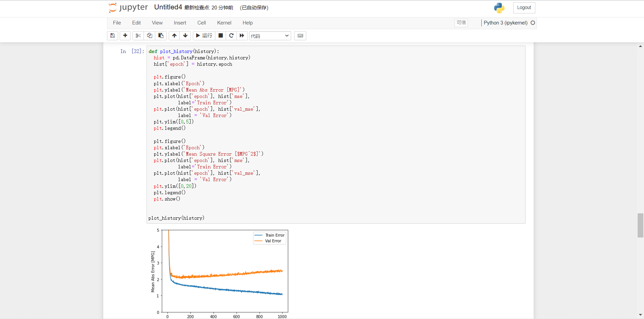Click the last checkpoint timestamp text
Image resolution: width=644 pixels, height=319 pixels.
[x=209, y=8]
